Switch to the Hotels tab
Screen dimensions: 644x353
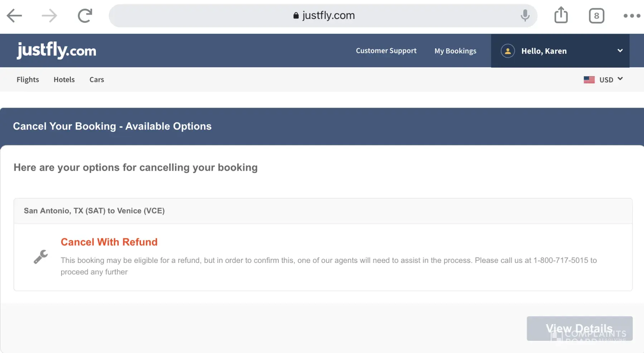tap(64, 79)
